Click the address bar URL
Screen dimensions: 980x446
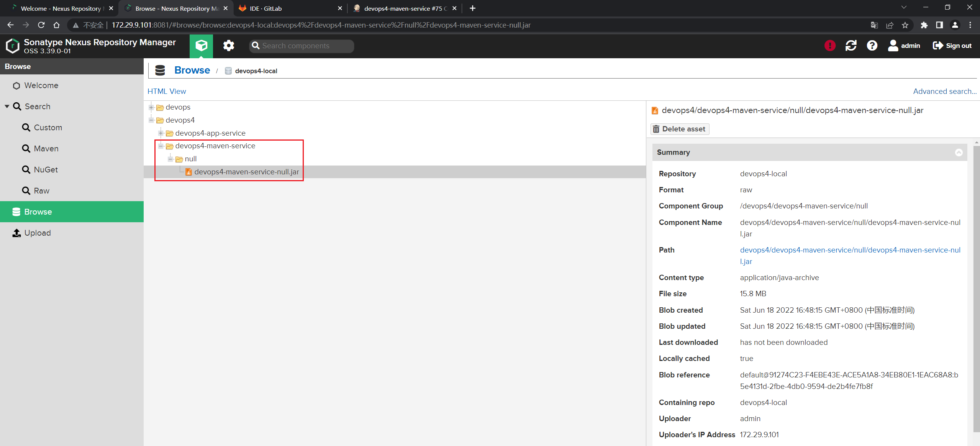click(x=321, y=25)
